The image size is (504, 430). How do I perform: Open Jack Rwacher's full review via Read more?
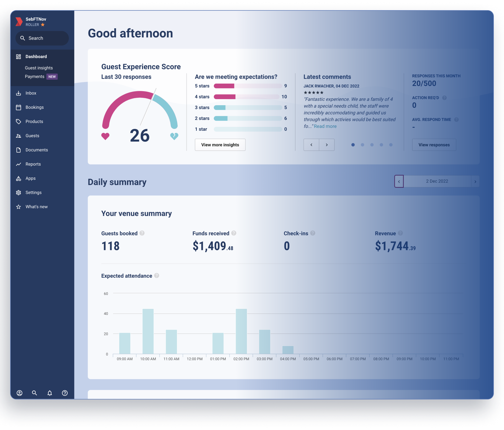325,126
